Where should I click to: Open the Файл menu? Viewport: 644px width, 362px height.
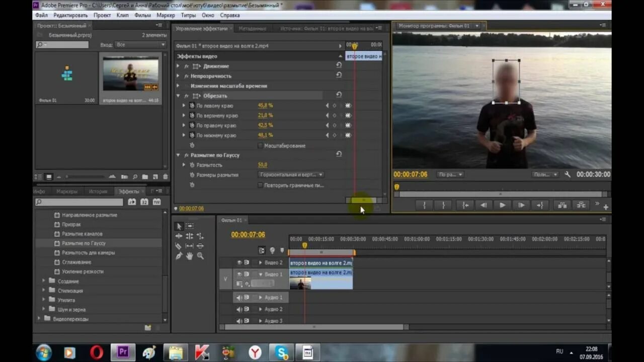[41, 15]
